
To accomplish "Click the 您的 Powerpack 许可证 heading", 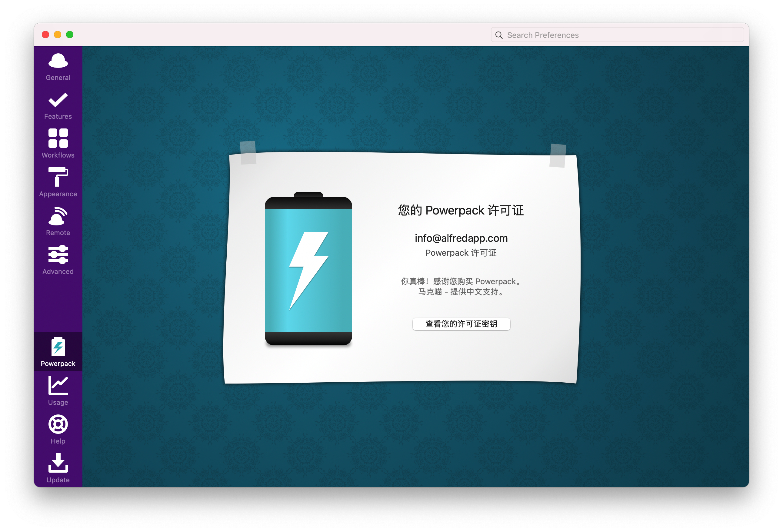I will [x=461, y=210].
